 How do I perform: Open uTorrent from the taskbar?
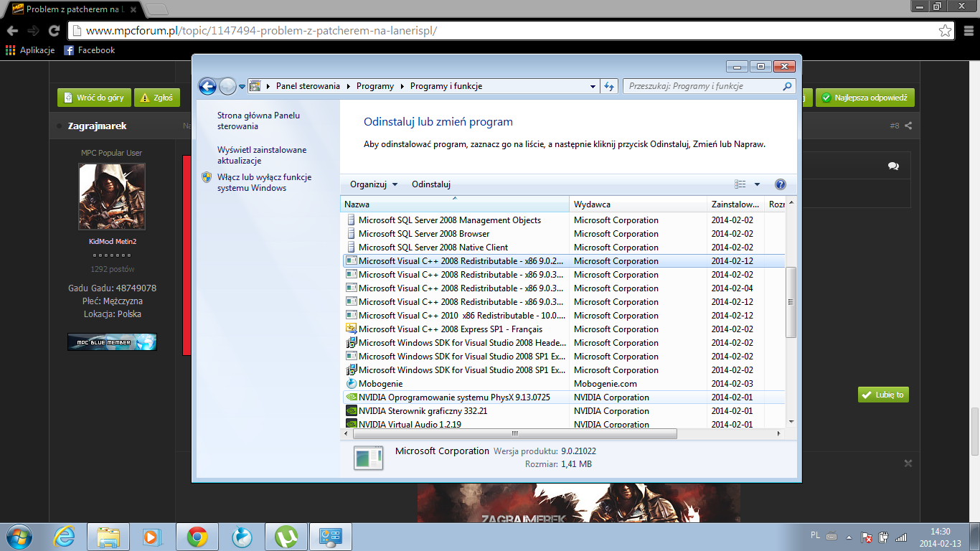(x=286, y=537)
